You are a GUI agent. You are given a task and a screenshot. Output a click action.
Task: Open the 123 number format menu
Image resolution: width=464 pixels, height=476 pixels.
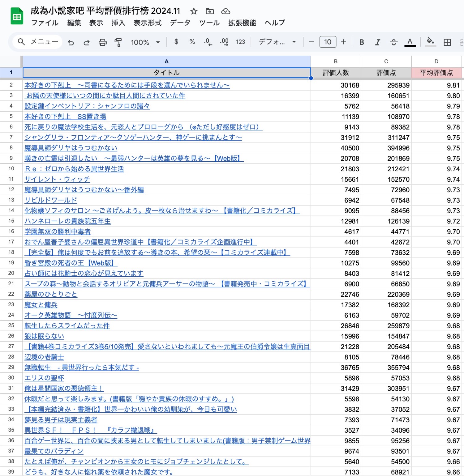pos(240,42)
